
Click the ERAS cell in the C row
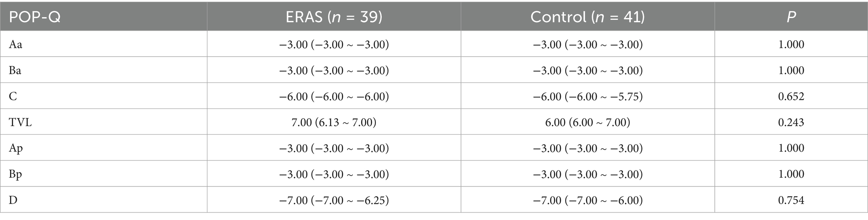(x=334, y=96)
